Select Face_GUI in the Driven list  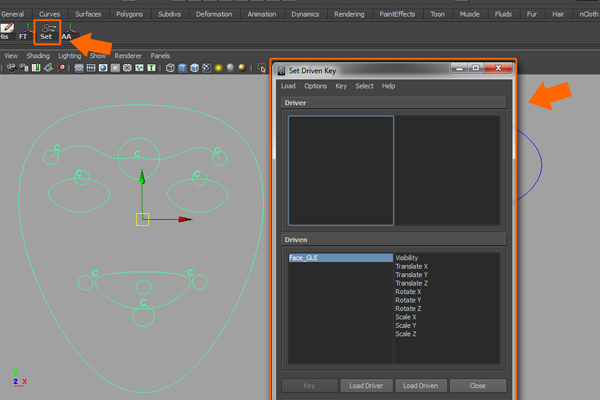tap(341, 258)
